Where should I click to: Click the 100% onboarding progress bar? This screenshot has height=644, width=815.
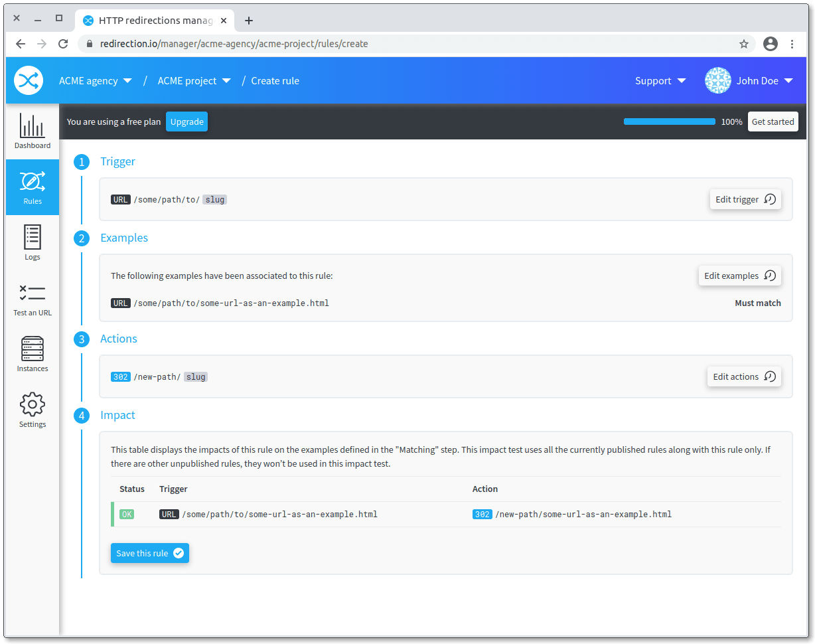tap(669, 121)
